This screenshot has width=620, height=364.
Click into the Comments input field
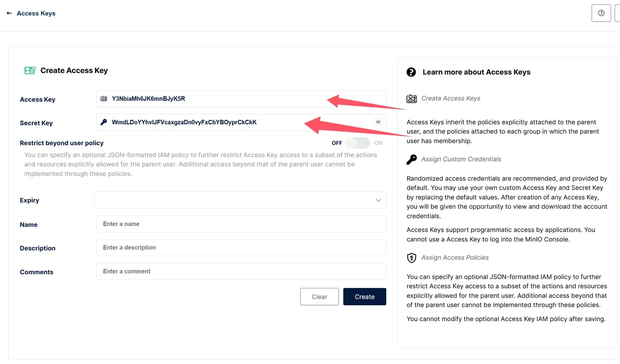tap(241, 272)
